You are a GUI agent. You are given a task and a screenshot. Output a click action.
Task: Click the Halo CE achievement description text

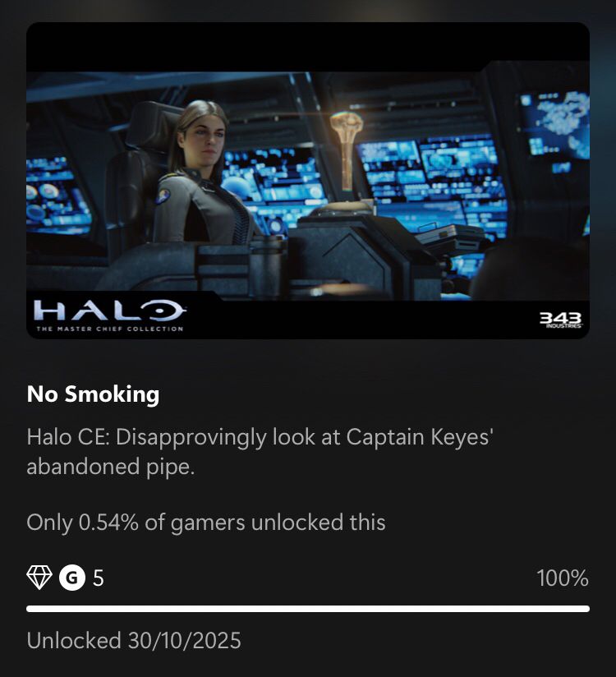click(x=260, y=452)
